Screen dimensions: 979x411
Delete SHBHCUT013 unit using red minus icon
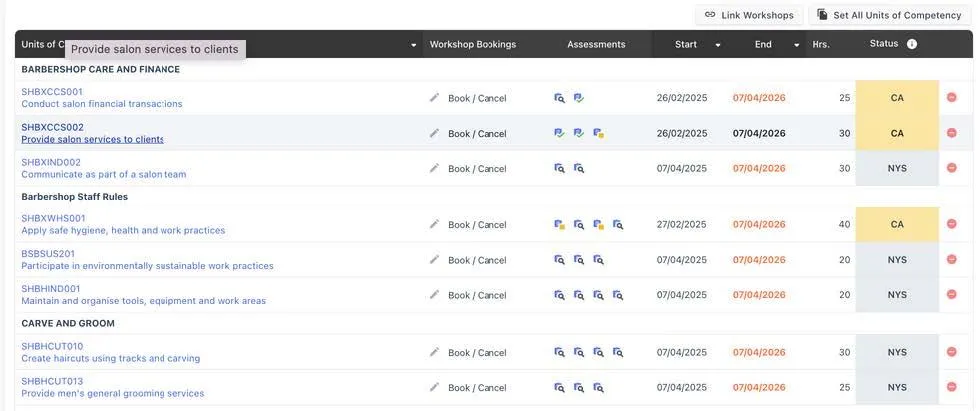951,388
